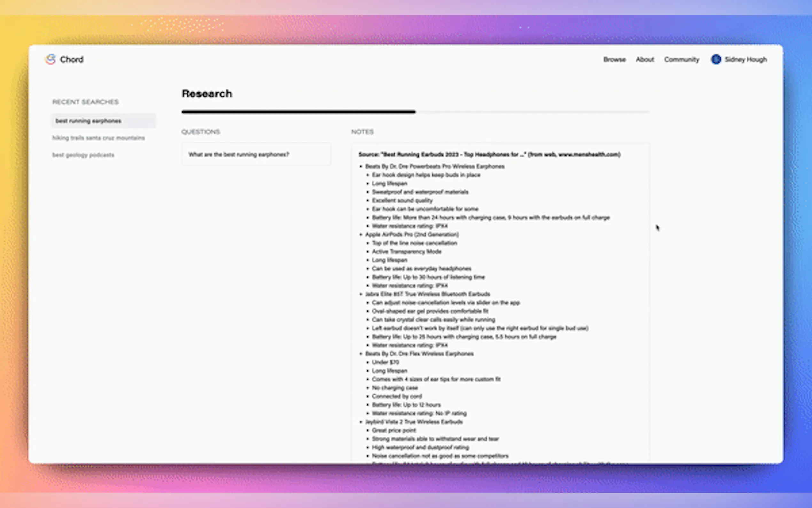Click the Jaybird Vista 2 Earbuds entry
Screen dimensions: 812x508
coord(414,422)
